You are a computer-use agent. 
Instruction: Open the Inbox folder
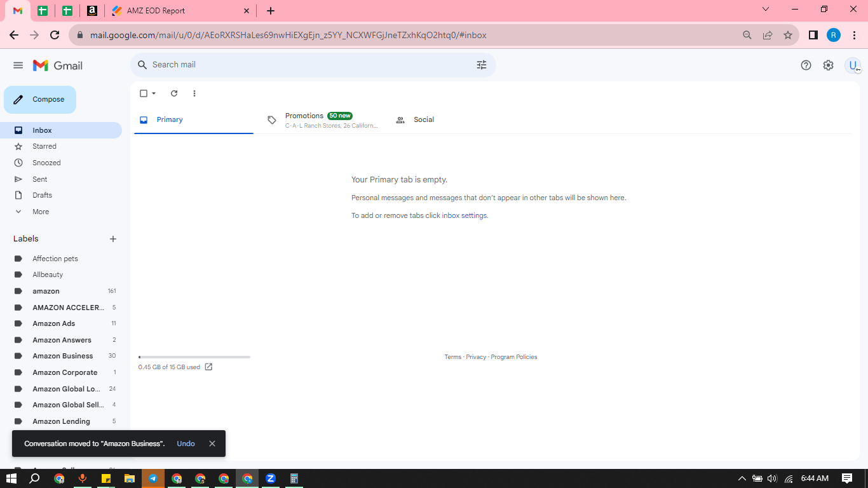coord(61,130)
